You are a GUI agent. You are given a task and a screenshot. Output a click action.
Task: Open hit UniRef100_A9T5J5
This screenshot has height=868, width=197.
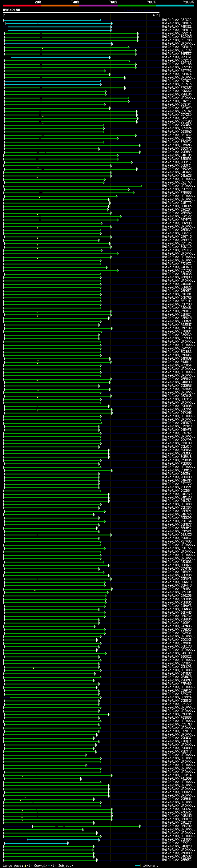click(x=177, y=84)
